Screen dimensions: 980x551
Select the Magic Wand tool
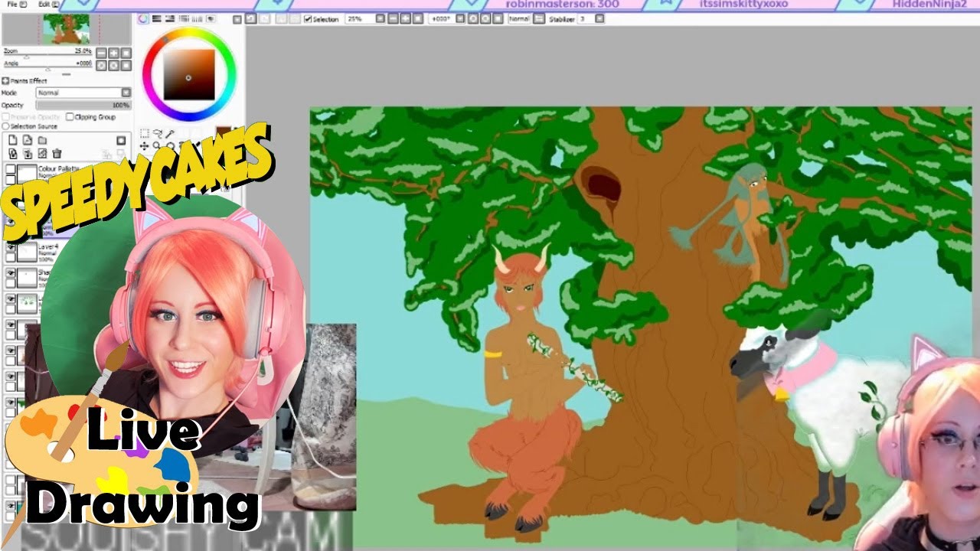click(x=170, y=133)
